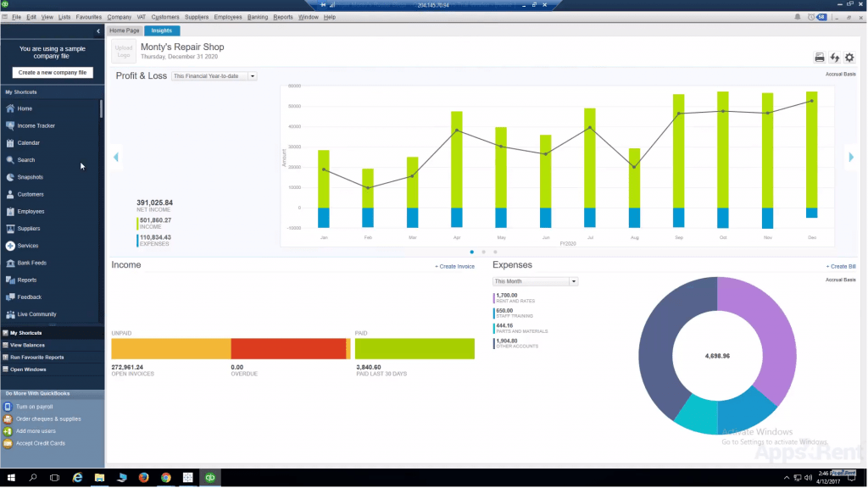Open the Help menu
This screenshot has height=488, width=868.
coord(330,17)
